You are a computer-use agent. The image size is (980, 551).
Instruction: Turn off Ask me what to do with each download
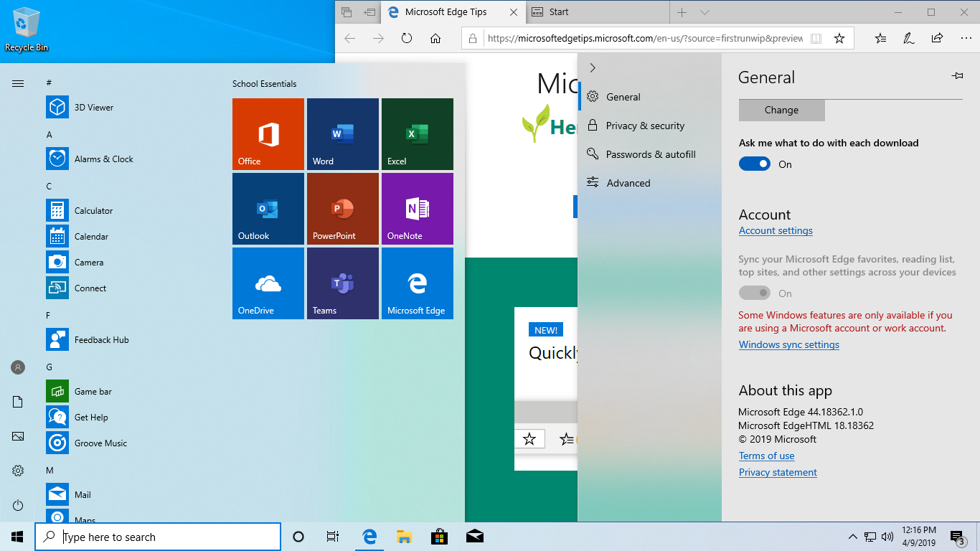tap(755, 164)
